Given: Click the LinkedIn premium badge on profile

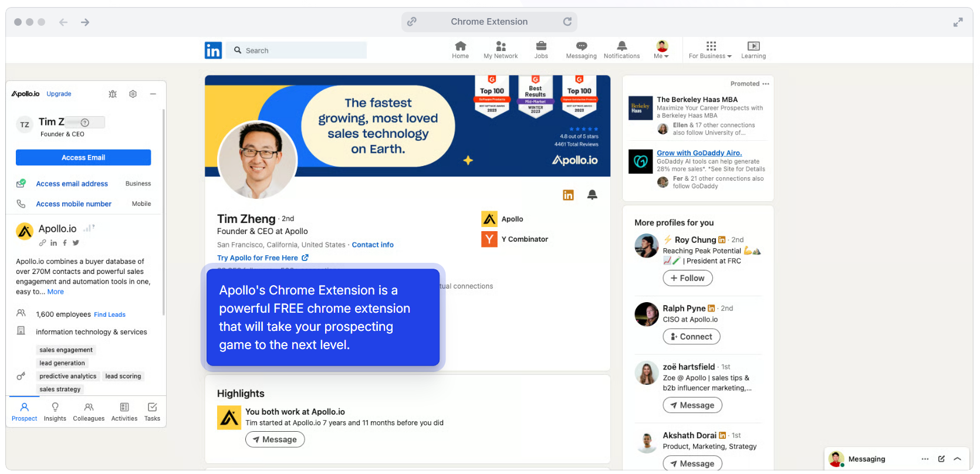Looking at the screenshot, I should 568,195.
